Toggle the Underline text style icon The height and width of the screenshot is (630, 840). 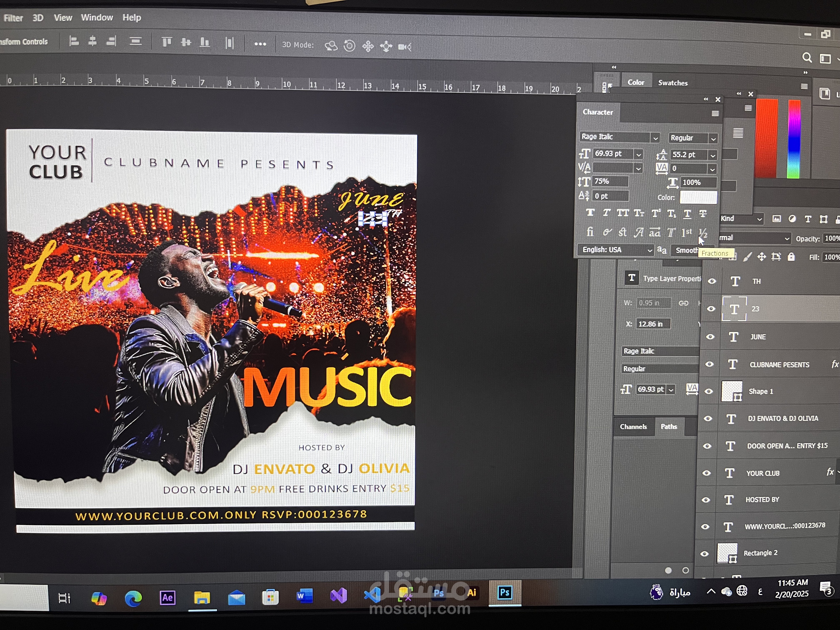click(687, 214)
